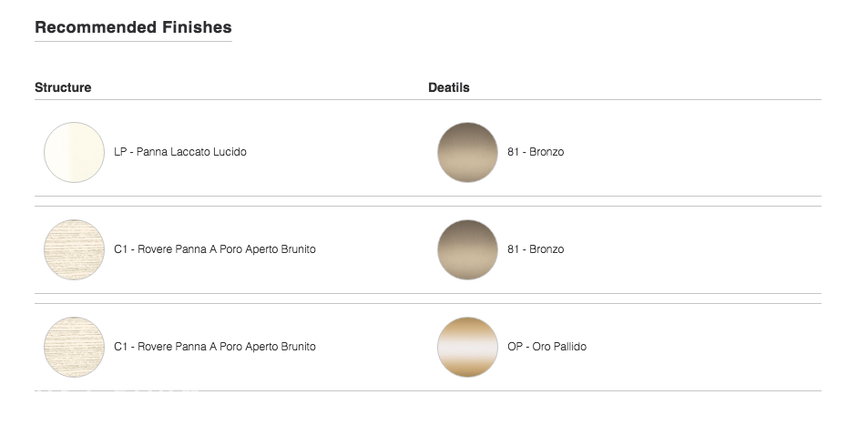Click the 'Deatils' column header

tap(448, 87)
